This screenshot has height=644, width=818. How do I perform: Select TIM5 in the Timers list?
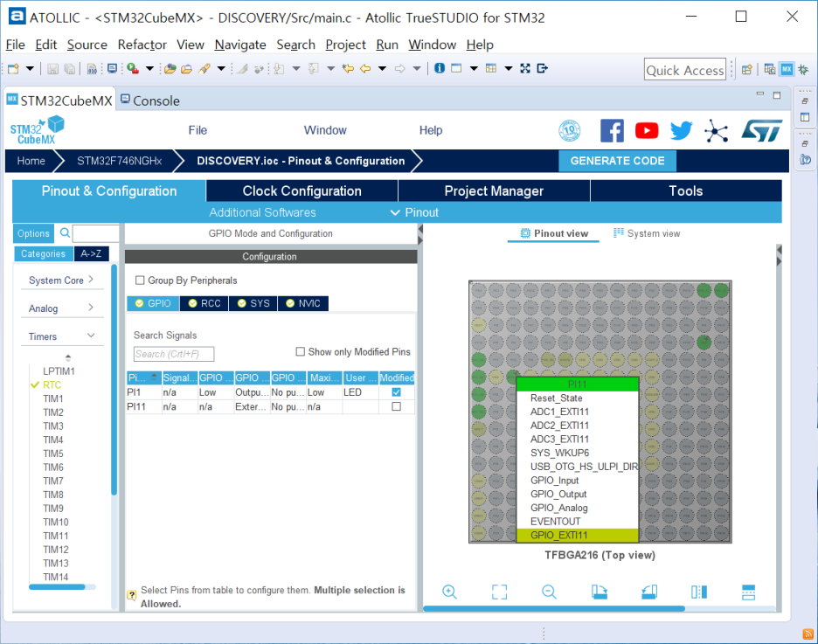pyautogui.click(x=53, y=454)
